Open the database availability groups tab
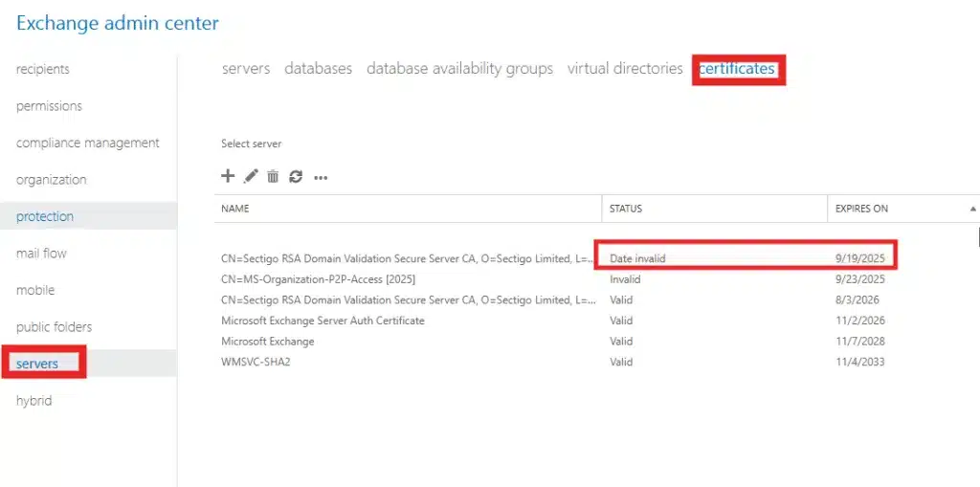Viewport: 980px width, 487px height. click(459, 69)
